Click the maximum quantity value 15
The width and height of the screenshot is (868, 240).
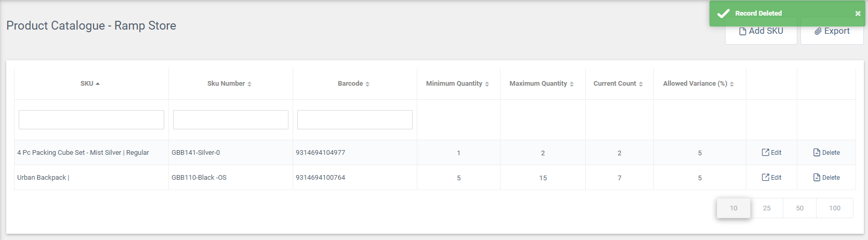(x=543, y=178)
